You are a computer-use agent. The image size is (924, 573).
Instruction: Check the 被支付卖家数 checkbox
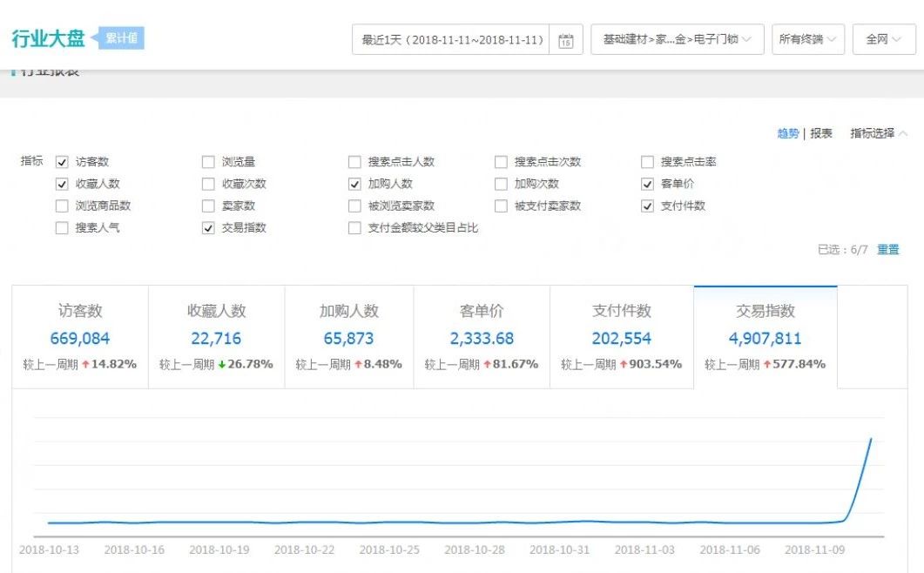tap(501, 206)
